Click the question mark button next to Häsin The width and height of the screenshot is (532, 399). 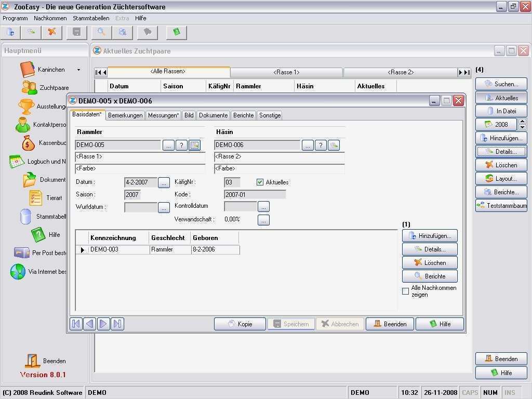321,145
